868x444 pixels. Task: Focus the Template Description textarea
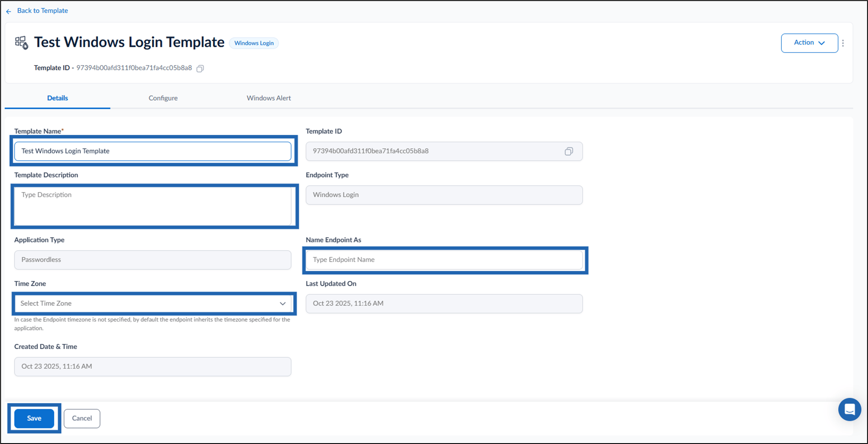pos(153,206)
